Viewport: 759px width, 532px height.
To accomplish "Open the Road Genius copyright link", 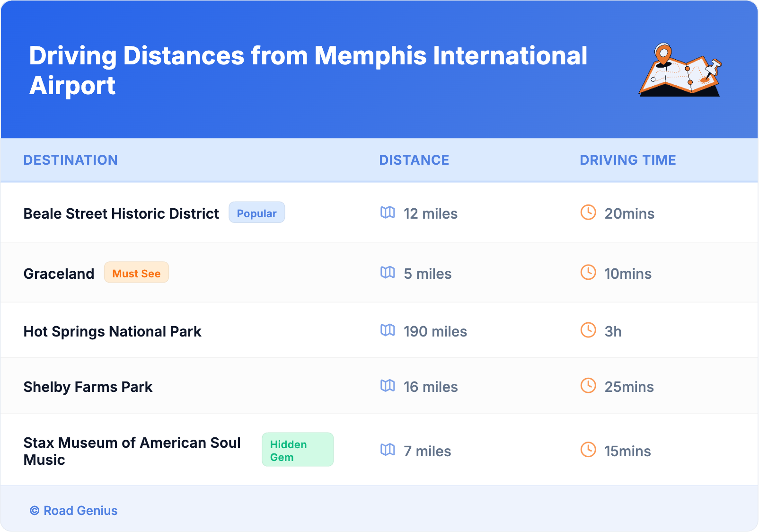I will click(x=74, y=511).
